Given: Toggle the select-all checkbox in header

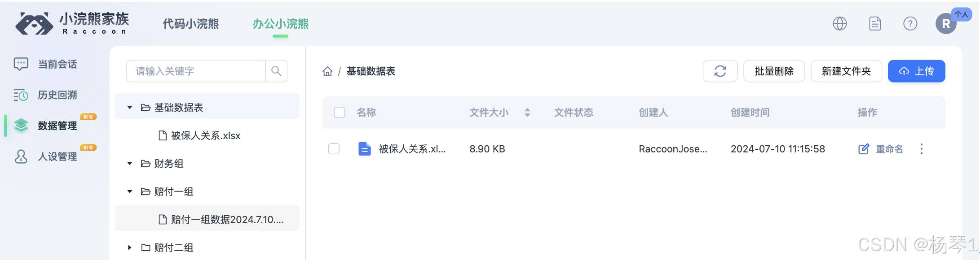Looking at the screenshot, I should coord(340,112).
